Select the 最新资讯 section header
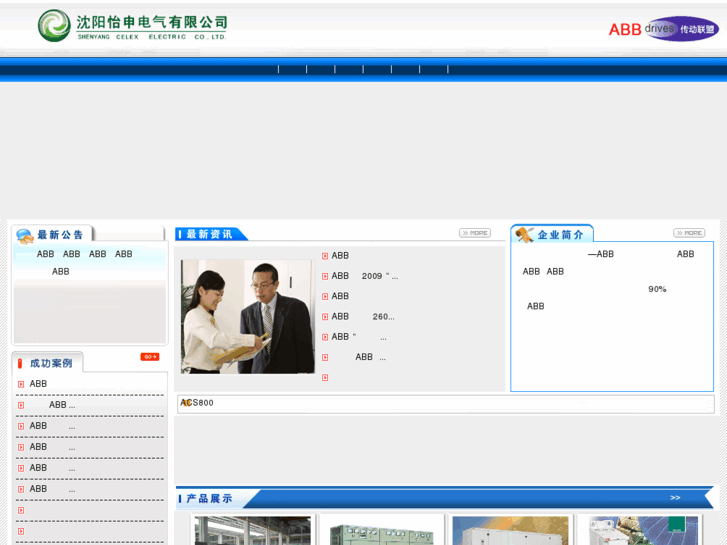Screen dimensions: 727x545 pyautogui.click(x=210, y=234)
